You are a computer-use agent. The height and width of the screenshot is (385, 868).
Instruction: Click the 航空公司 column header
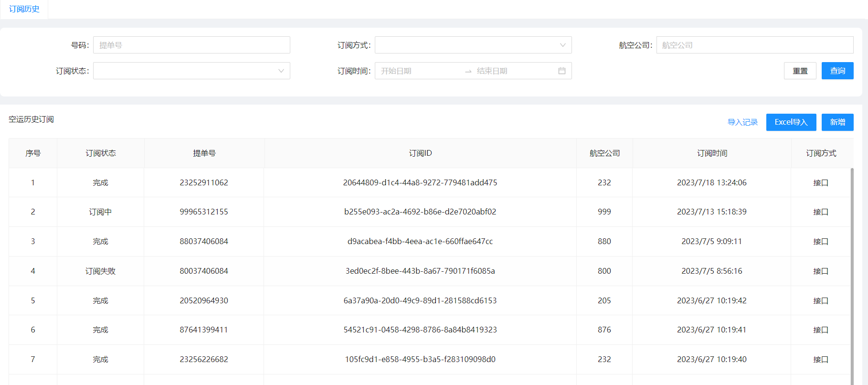pyautogui.click(x=604, y=153)
